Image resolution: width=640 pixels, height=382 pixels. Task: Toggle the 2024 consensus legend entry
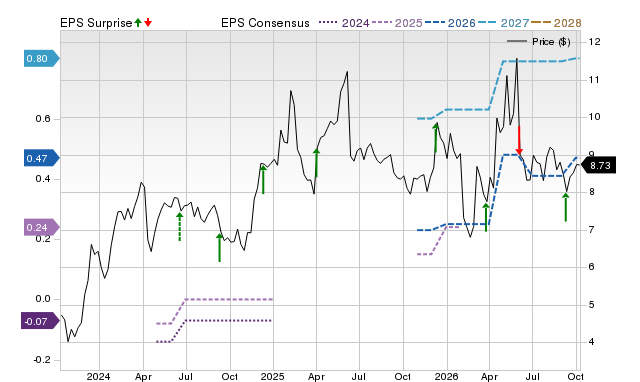click(x=344, y=23)
